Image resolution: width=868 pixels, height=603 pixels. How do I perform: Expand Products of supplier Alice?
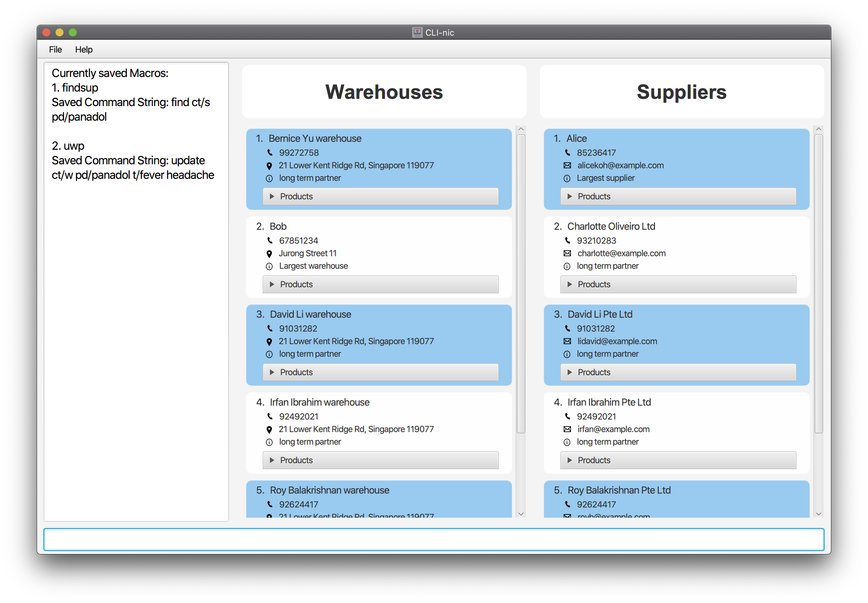pos(678,196)
